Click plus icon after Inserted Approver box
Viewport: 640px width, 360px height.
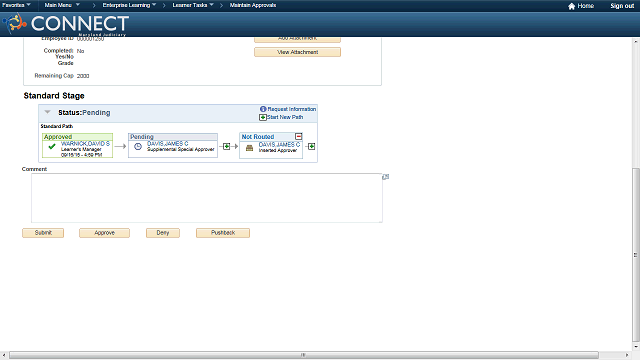click(x=311, y=146)
